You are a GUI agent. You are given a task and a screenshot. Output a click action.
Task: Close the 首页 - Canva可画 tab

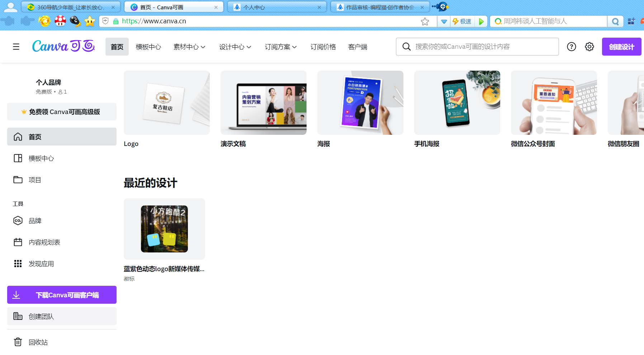coord(216,7)
